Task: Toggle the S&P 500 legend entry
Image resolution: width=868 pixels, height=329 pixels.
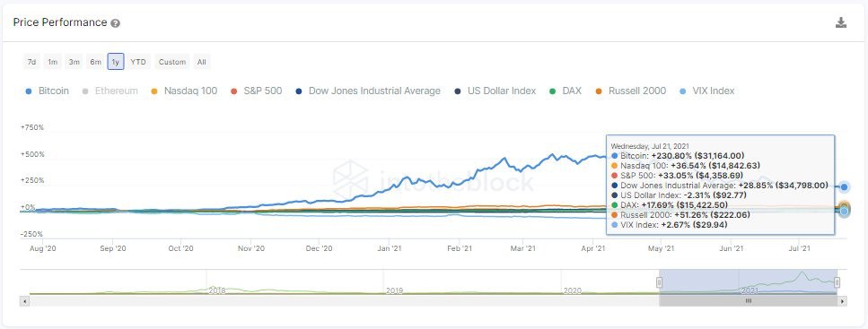Action: pyautogui.click(x=257, y=91)
